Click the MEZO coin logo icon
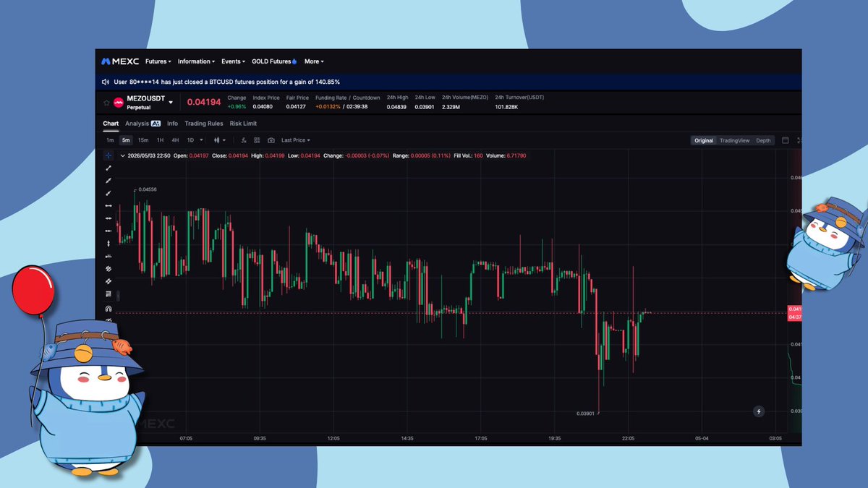Screen dimensions: 868x488 pyautogui.click(x=118, y=103)
